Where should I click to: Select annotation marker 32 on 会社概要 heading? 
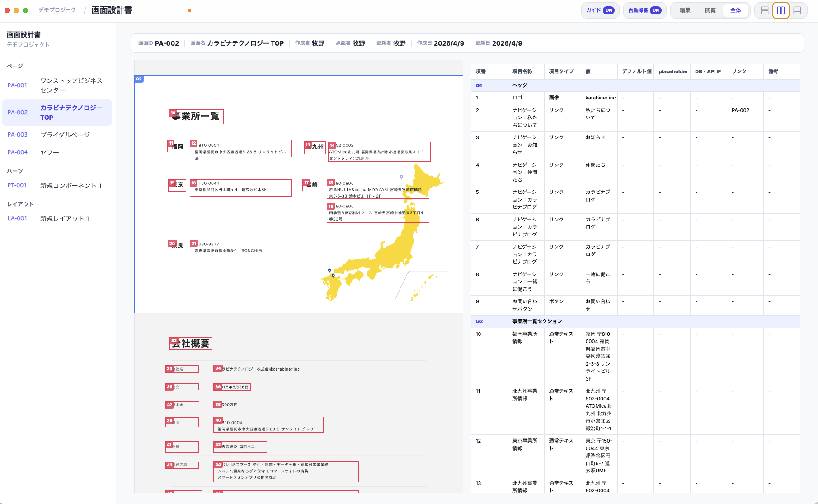coord(174,341)
